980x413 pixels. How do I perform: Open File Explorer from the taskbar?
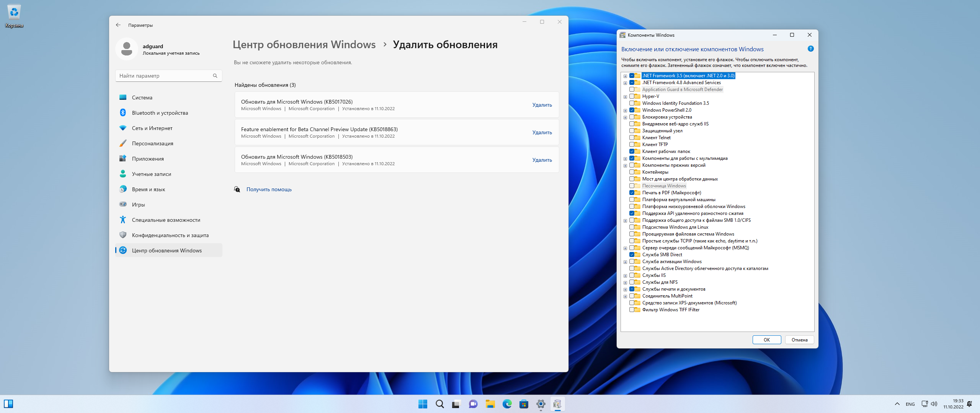[x=490, y=404]
